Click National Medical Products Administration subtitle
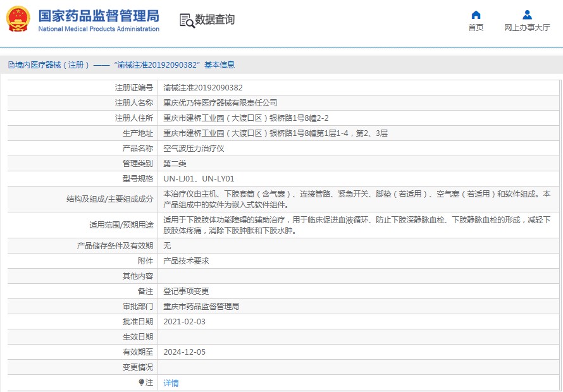The height and width of the screenshot is (392, 563). pyautogui.click(x=99, y=29)
